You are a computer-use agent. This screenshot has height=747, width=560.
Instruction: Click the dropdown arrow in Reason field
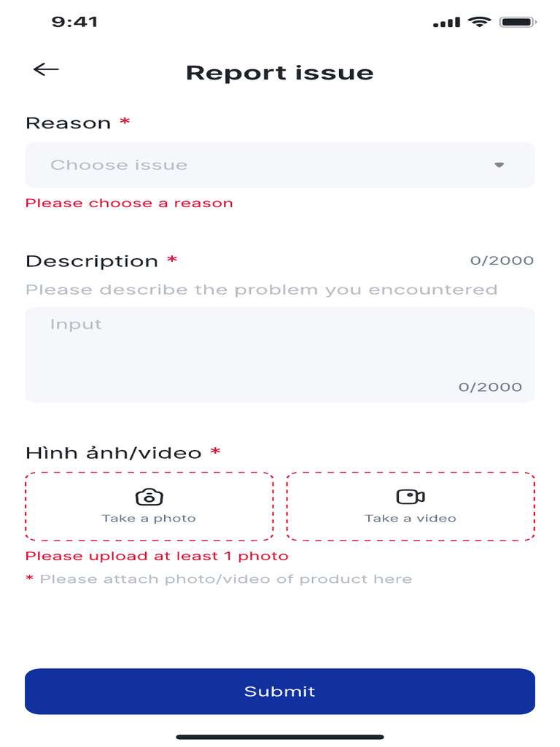(x=499, y=165)
